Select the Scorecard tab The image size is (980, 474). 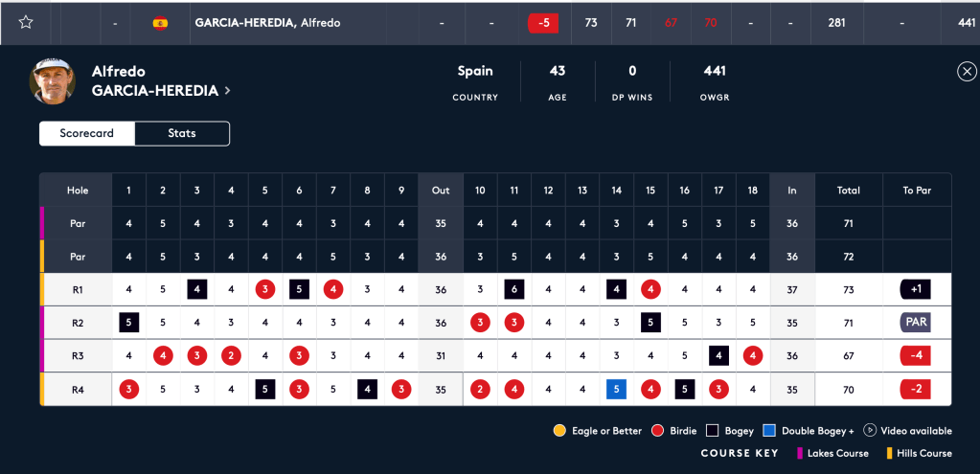click(x=87, y=133)
